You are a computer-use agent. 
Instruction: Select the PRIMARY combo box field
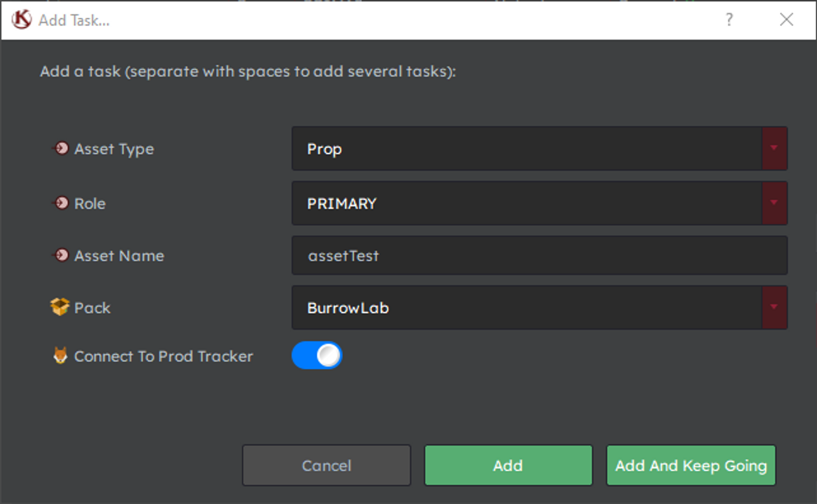tap(539, 203)
